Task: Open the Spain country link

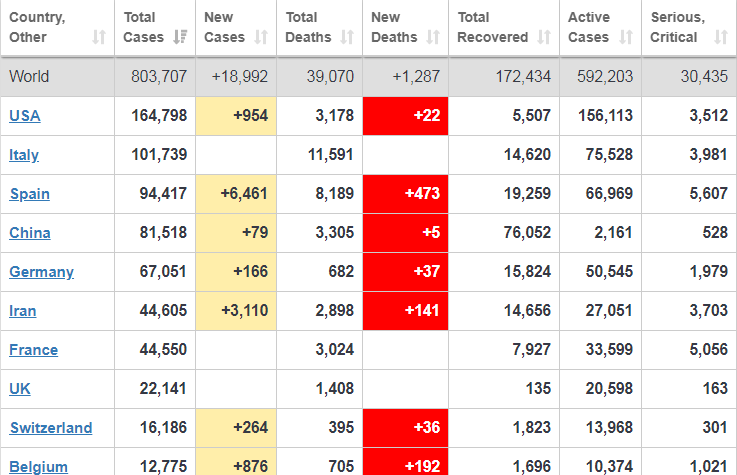Action: tap(30, 194)
